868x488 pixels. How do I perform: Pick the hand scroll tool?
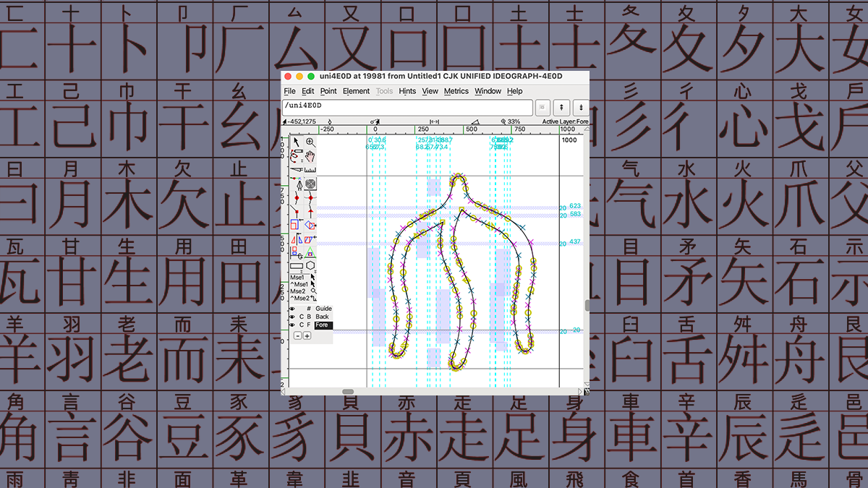coord(310,155)
